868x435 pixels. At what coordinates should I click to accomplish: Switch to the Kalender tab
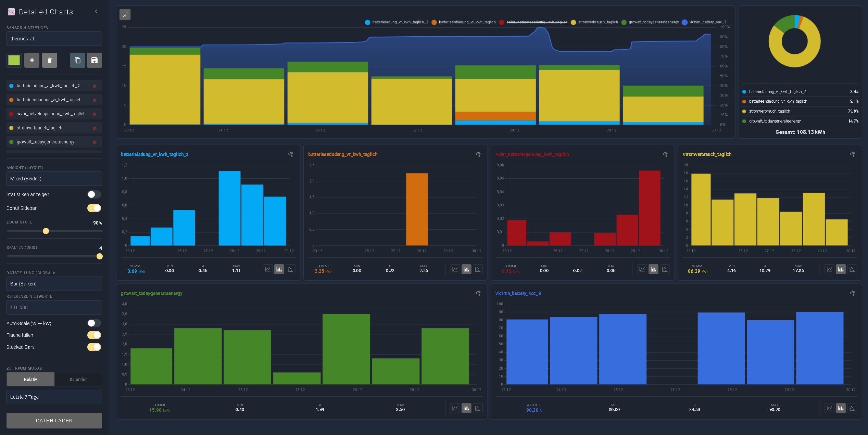[78, 379]
